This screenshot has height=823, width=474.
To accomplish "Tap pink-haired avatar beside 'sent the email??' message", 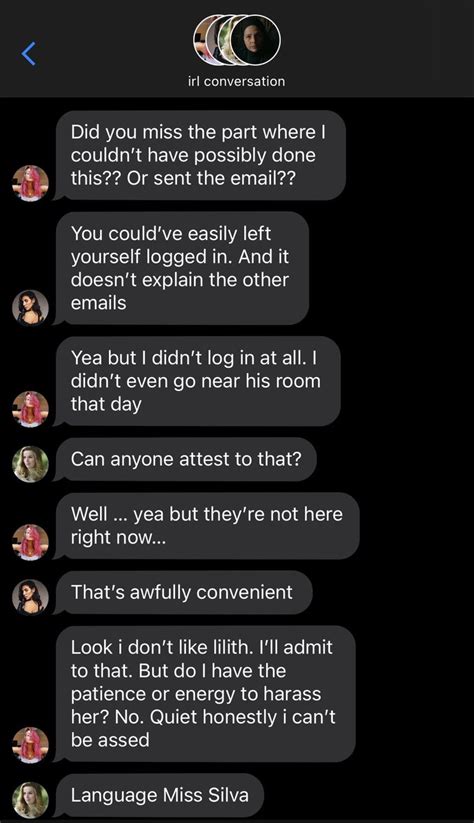I will [30, 183].
